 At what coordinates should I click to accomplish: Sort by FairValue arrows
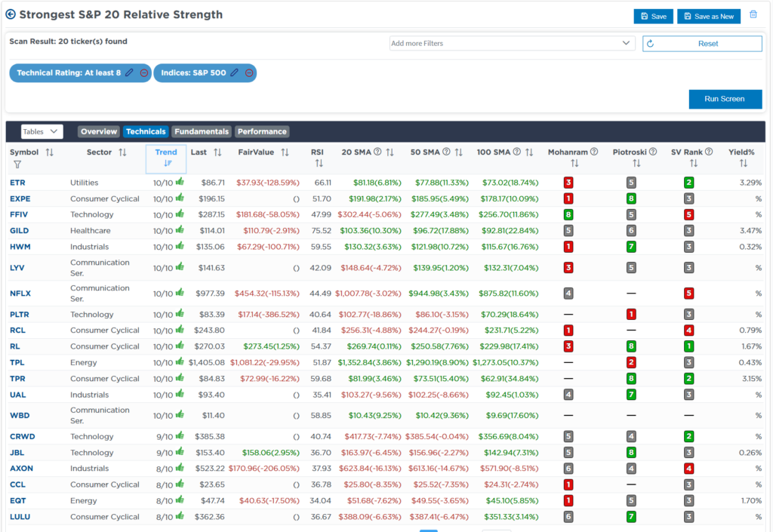coord(285,152)
